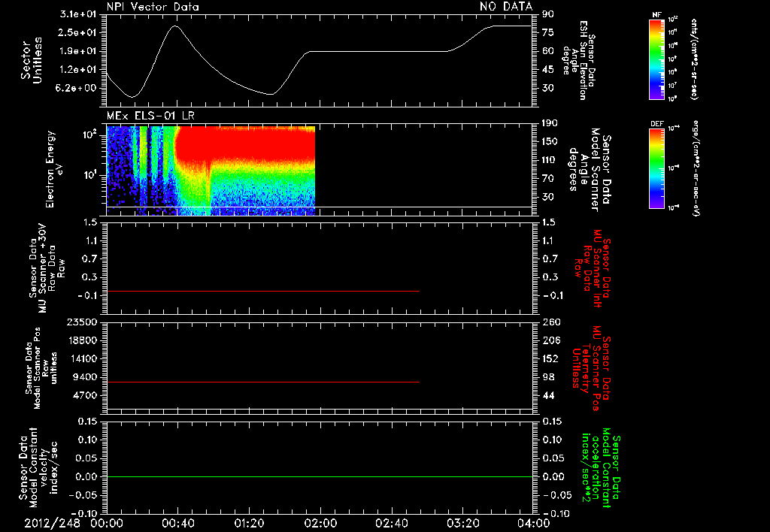The height and width of the screenshot is (532, 770).
Task: Click the '206' Telemetry axis value
Action: click(550, 340)
